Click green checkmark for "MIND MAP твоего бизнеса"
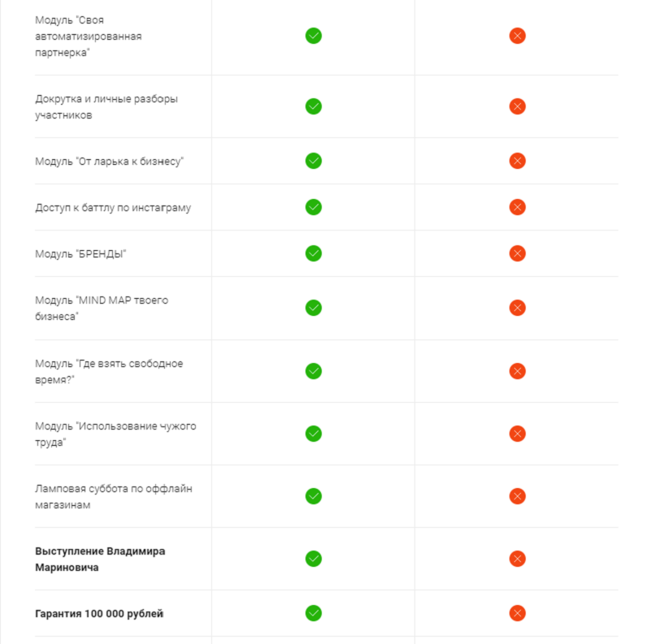This screenshot has width=650, height=644. coord(314,308)
